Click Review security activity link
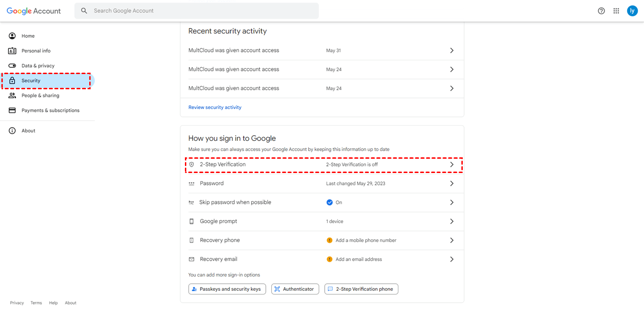644x311 pixels. 215,107
